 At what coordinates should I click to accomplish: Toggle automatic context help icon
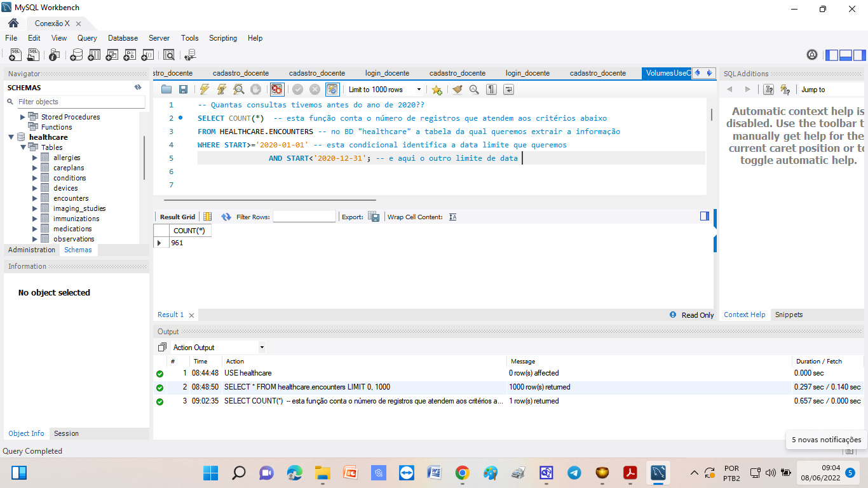point(785,90)
